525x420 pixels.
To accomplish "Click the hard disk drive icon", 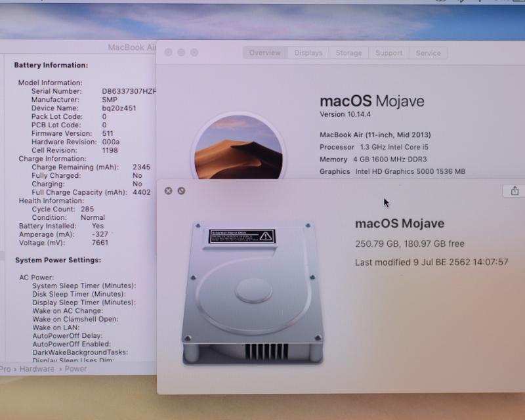I will [253, 293].
